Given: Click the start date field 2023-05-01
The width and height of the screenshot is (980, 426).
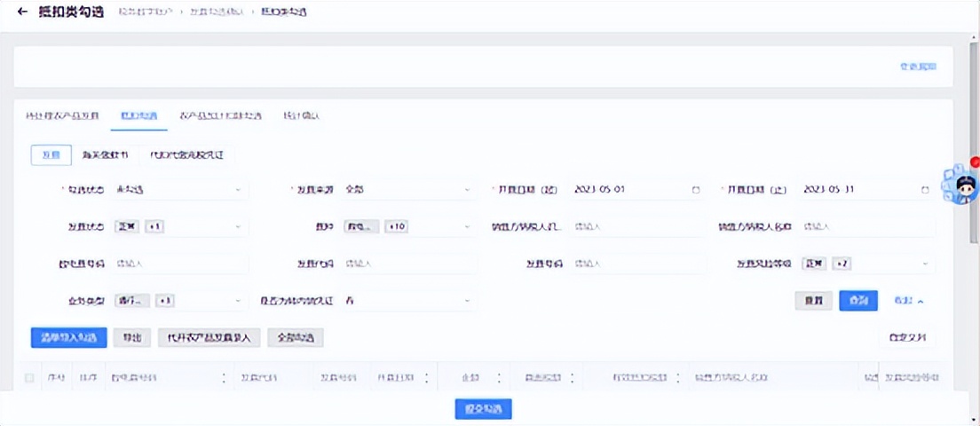Looking at the screenshot, I should (638, 190).
